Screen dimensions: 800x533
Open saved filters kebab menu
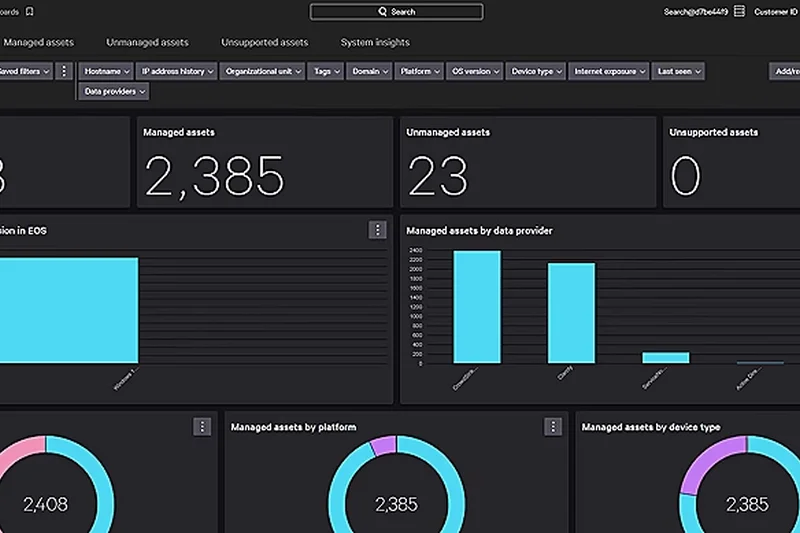click(x=64, y=72)
